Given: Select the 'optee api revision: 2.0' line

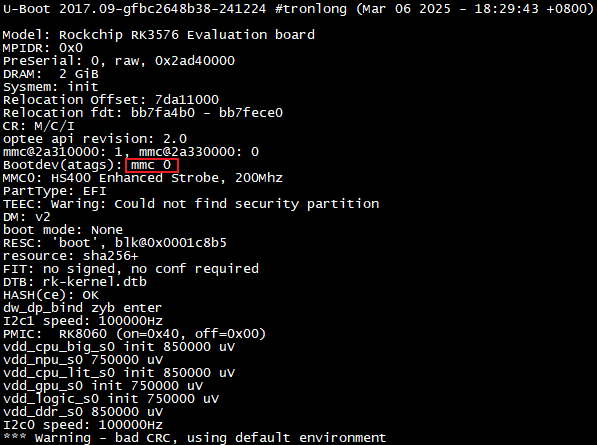Looking at the screenshot, I should [95, 139].
